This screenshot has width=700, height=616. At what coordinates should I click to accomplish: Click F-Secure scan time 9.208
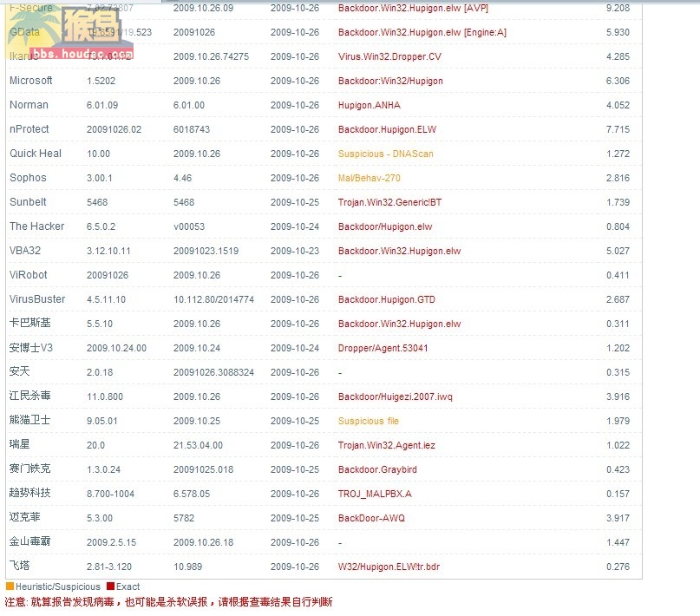click(x=618, y=8)
